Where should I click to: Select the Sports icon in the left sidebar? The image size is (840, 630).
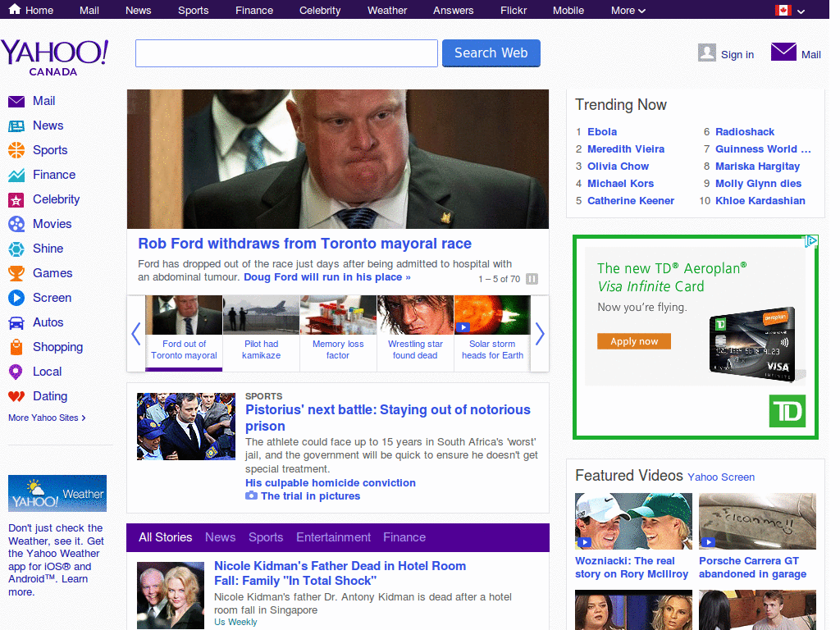pos(17,150)
